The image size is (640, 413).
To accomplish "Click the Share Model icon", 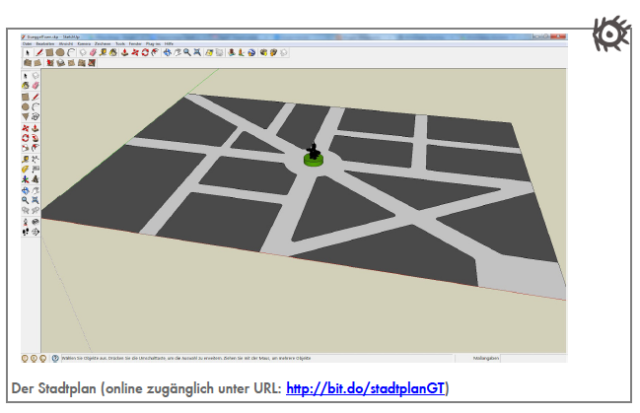I will (x=273, y=52).
